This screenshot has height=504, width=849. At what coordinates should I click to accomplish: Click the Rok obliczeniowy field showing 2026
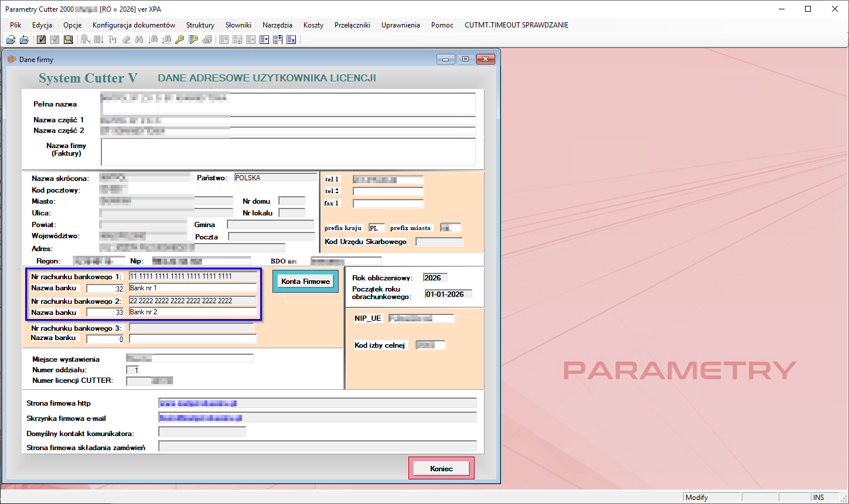pyautogui.click(x=435, y=277)
